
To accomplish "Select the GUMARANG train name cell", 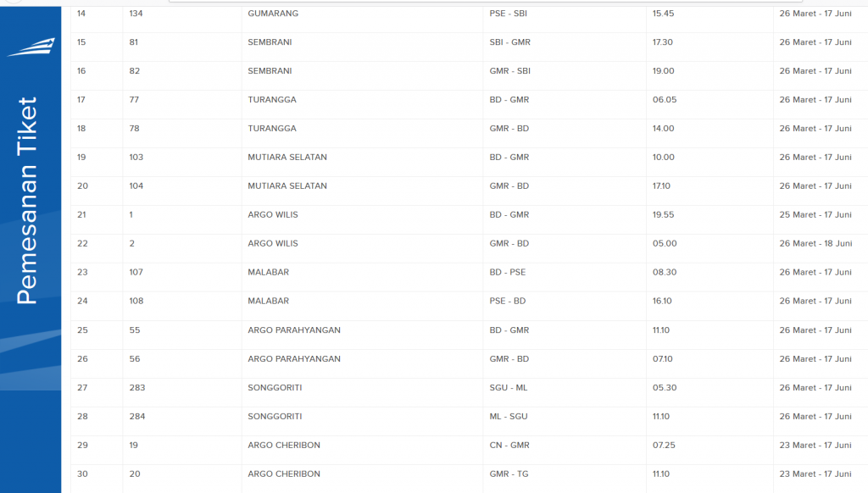I will [x=273, y=14].
